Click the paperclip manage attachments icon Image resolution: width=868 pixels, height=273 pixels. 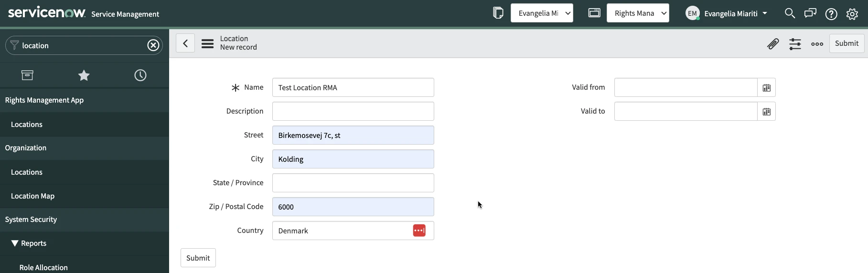click(x=772, y=44)
